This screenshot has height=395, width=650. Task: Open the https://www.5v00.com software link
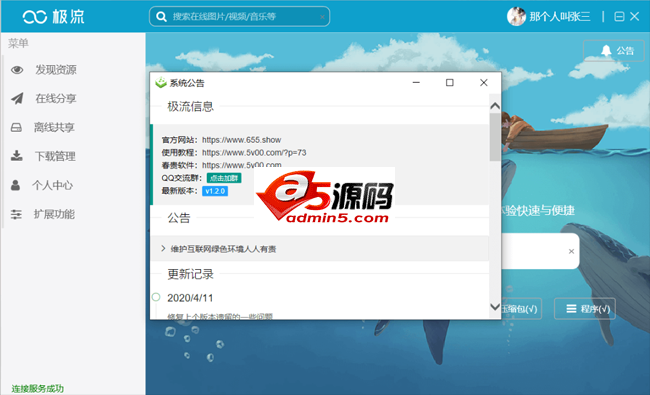click(x=242, y=165)
